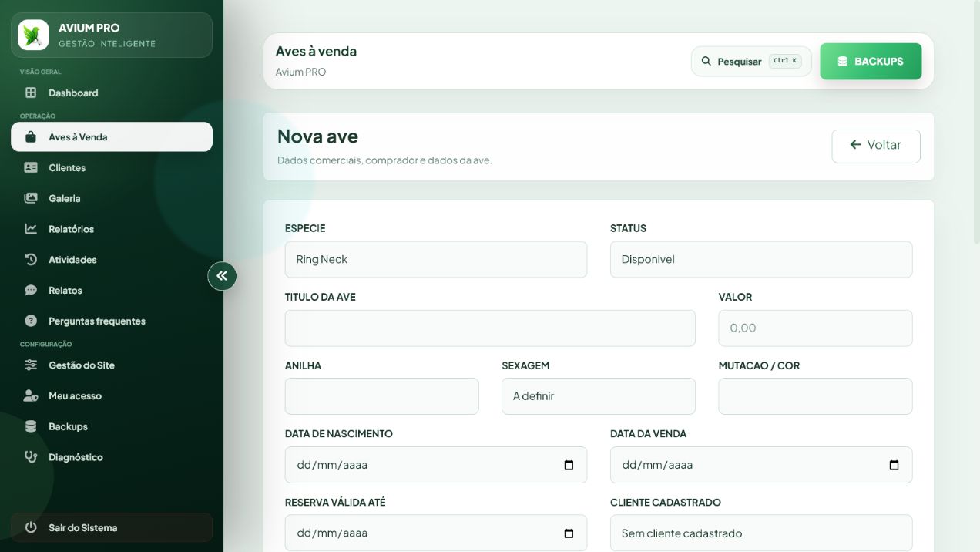Collapse the sidebar with double-chevron button
The image size is (980, 552).
(222, 275)
